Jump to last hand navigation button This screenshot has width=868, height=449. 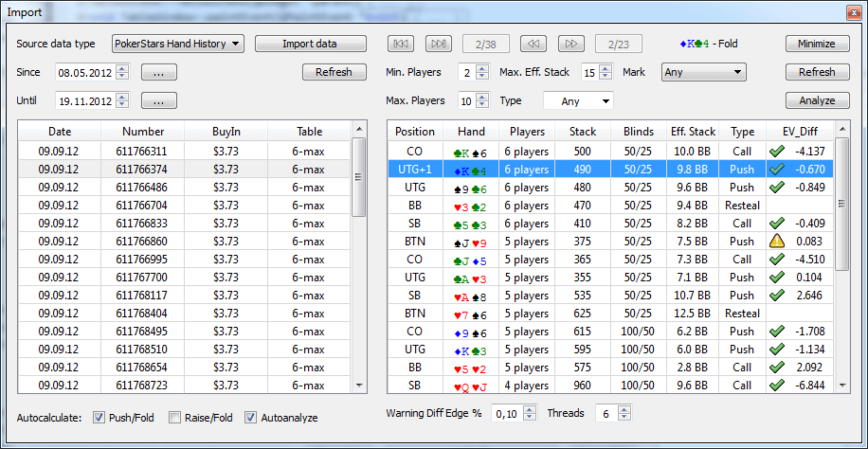439,44
